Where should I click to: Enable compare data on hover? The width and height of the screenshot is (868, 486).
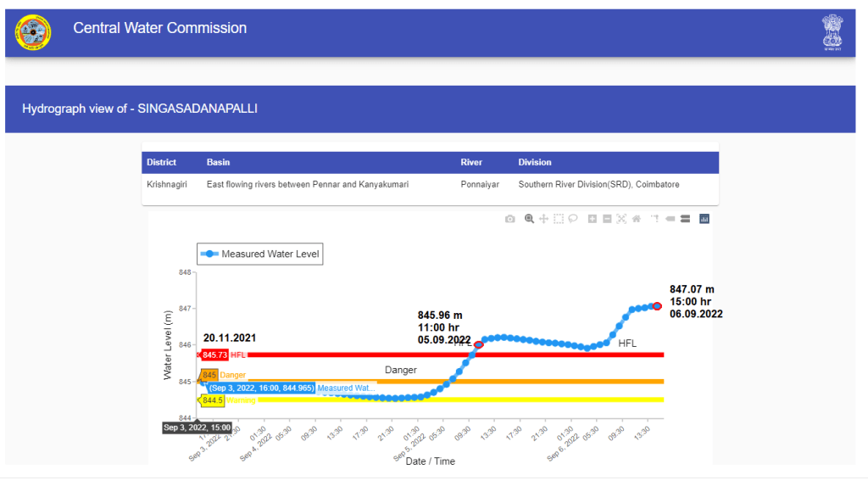point(685,219)
